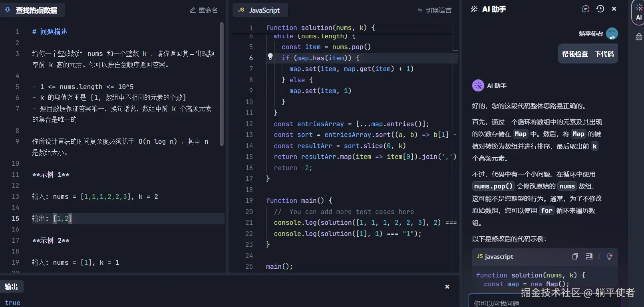Viewport: 644px width, 307px height.
Task: Insert the code snippet into editor
Action: tap(589, 256)
